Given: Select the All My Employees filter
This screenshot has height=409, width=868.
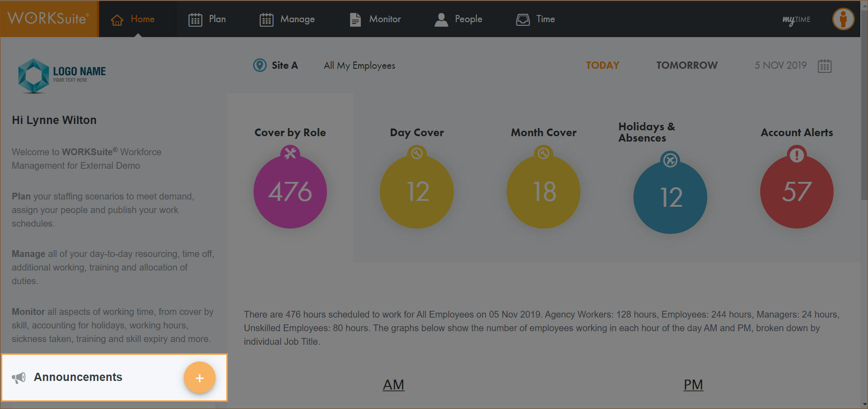Looking at the screenshot, I should [359, 66].
